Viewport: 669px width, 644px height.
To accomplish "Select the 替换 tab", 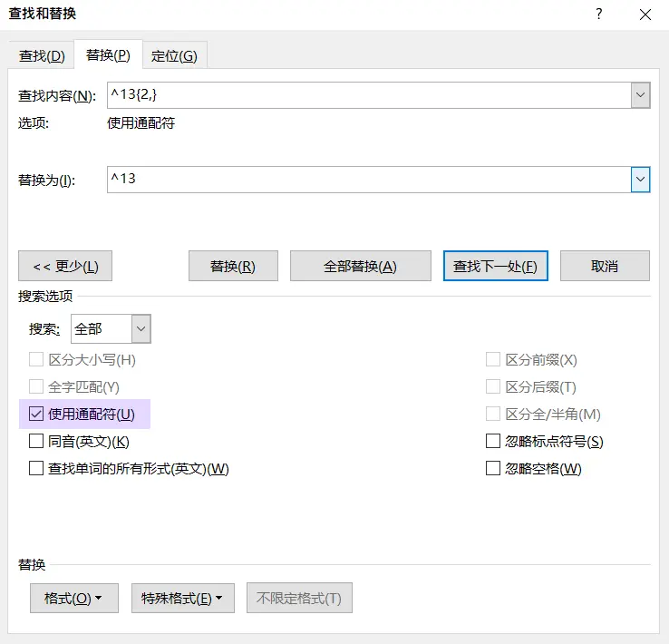I will tap(108, 55).
